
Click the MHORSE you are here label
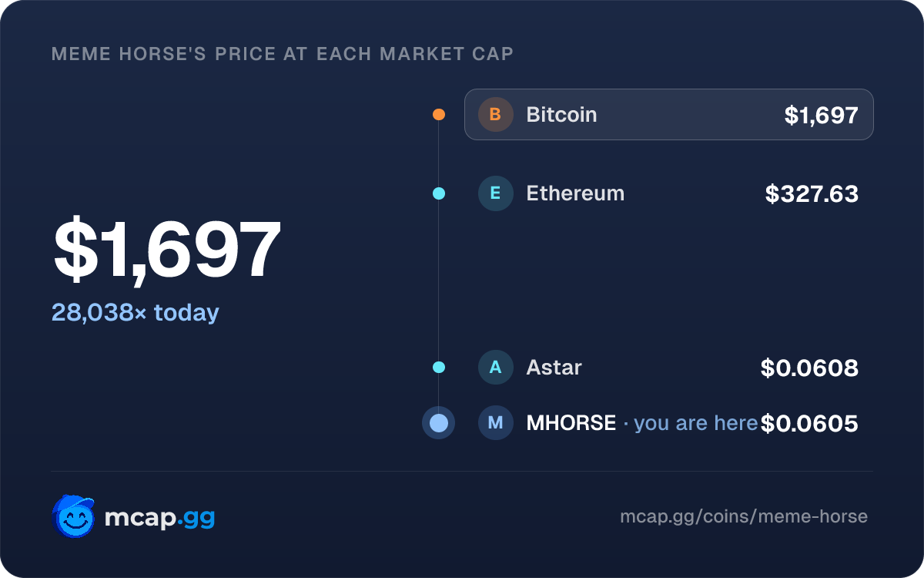coord(642,423)
